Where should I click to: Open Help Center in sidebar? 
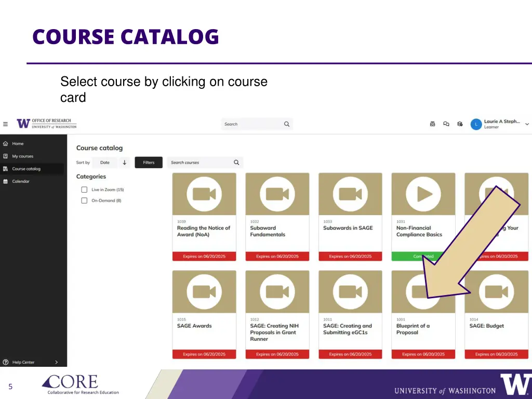pos(23,362)
